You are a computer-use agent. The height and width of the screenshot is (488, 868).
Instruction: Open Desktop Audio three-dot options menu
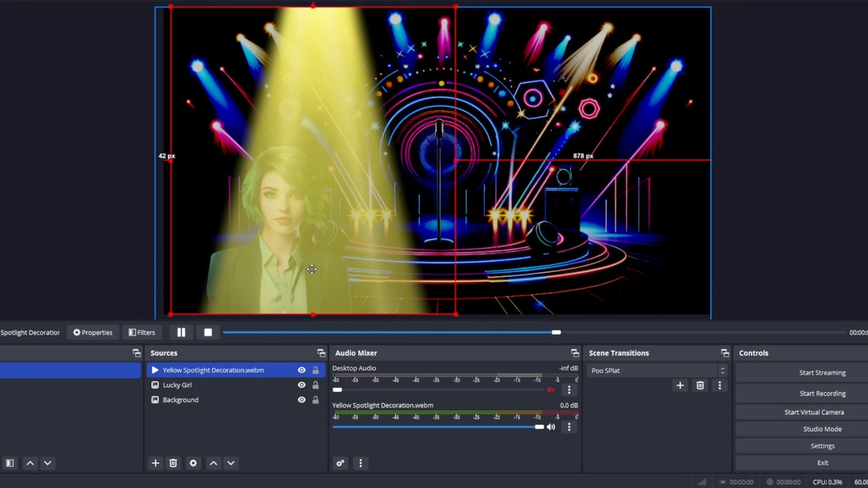pyautogui.click(x=569, y=390)
